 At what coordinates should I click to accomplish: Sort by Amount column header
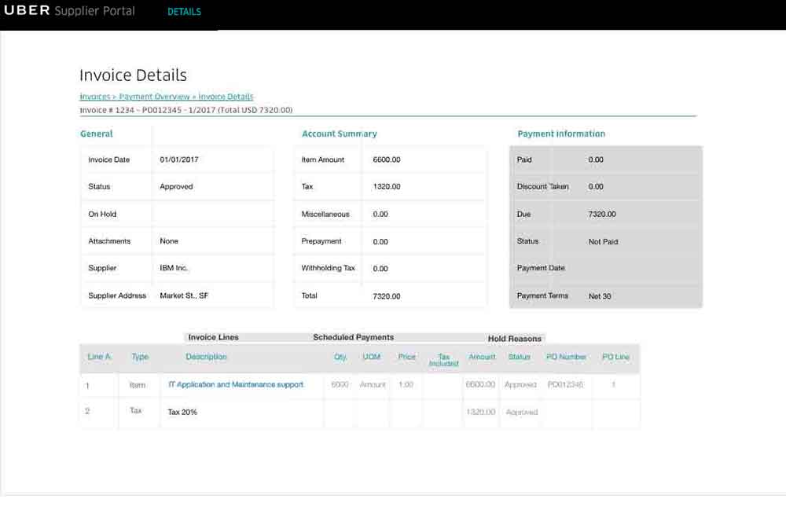(x=482, y=357)
